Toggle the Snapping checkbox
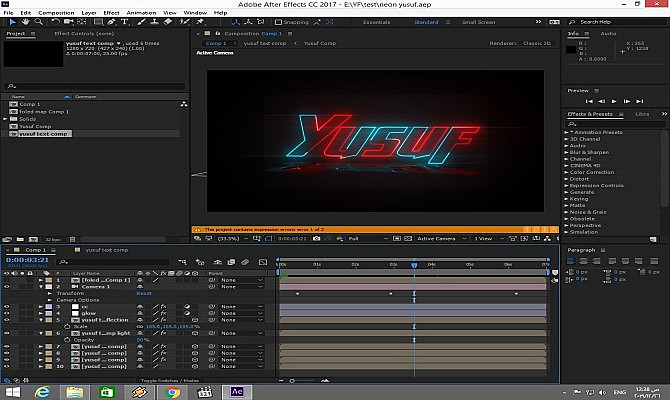 pos(278,22)
